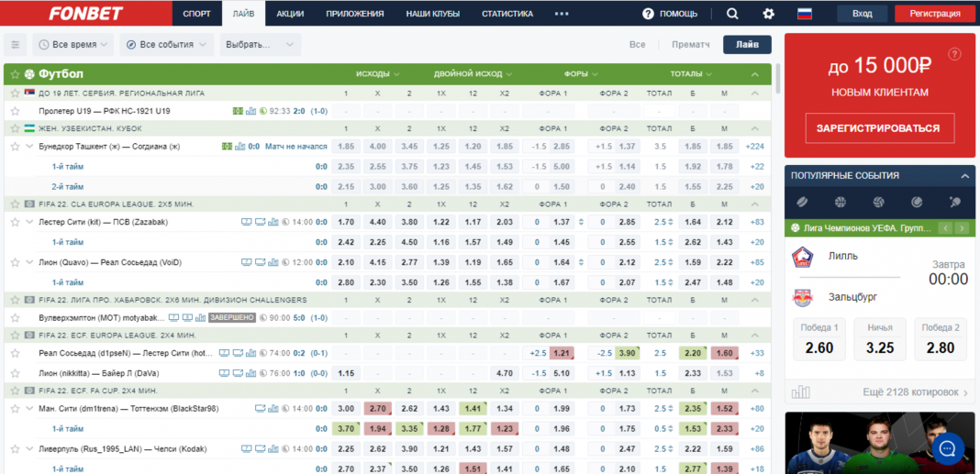Select table tennis icon in popular events

click(x=955, y=202)
